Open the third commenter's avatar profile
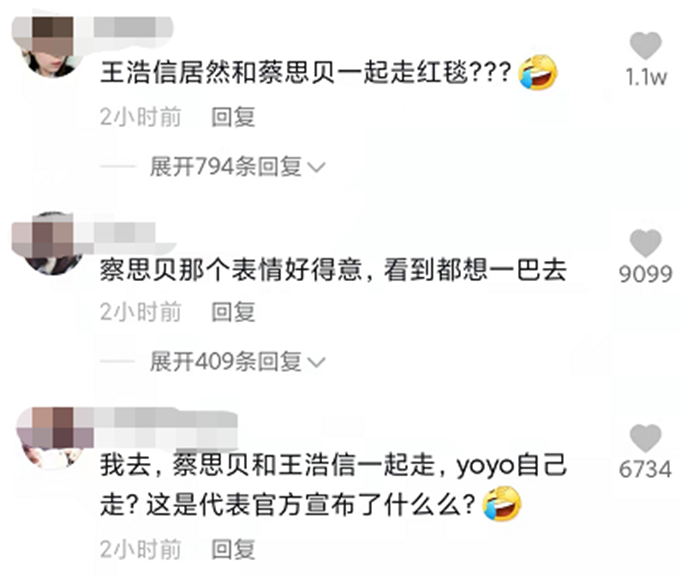This screenshot has height=577, width=680. pos(53,438)
